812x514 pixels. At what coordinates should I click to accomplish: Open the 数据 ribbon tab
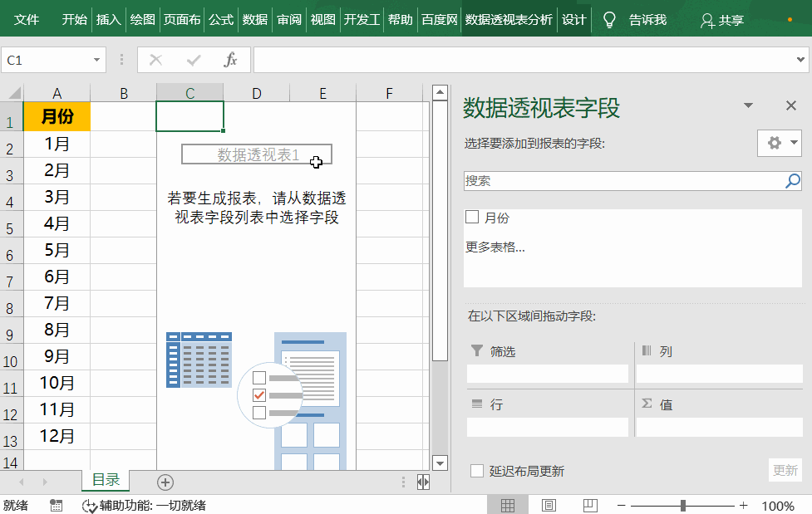point(255,20)
